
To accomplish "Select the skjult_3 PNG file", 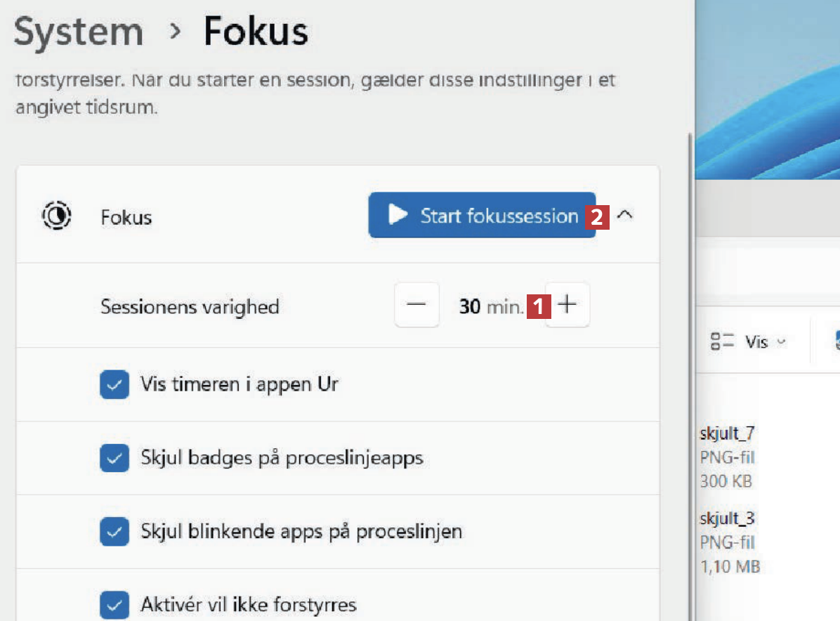I will coord(727,519).
